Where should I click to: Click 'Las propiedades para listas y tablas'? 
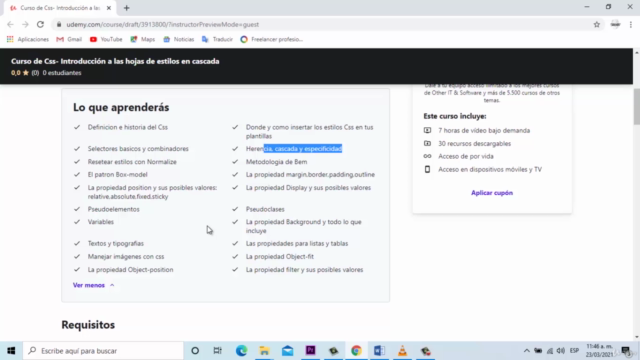click(297, 243)
